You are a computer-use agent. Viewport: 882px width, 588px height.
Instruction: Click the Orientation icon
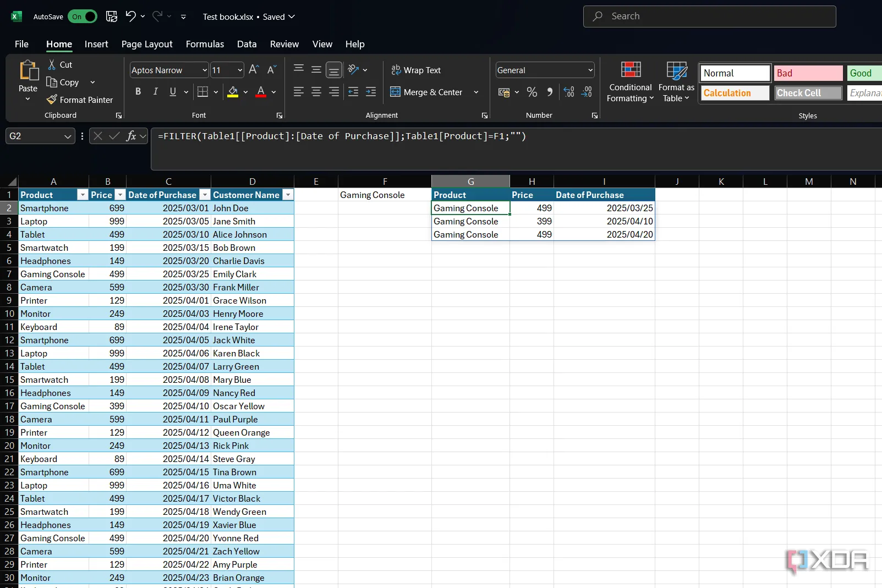354,70
